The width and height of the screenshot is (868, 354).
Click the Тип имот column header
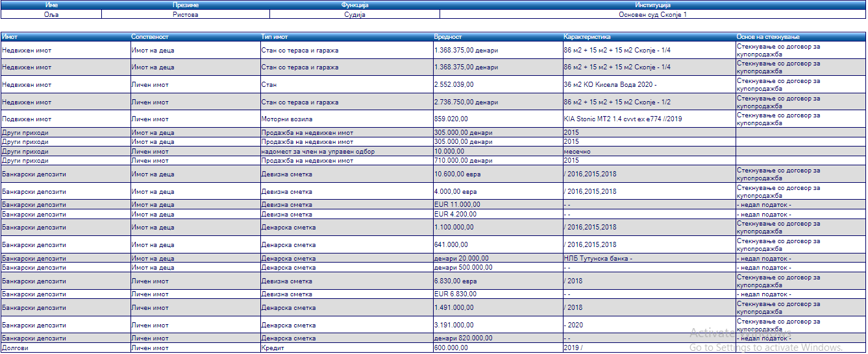(x=275, y=37)
